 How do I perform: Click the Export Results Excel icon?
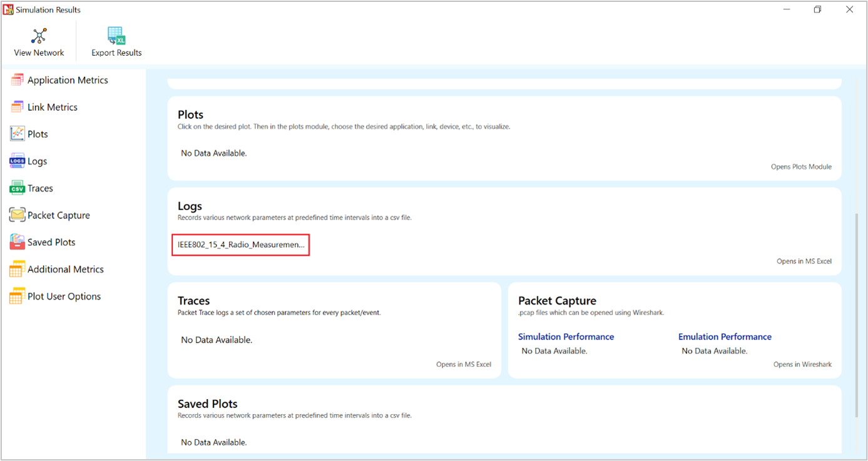116,36
